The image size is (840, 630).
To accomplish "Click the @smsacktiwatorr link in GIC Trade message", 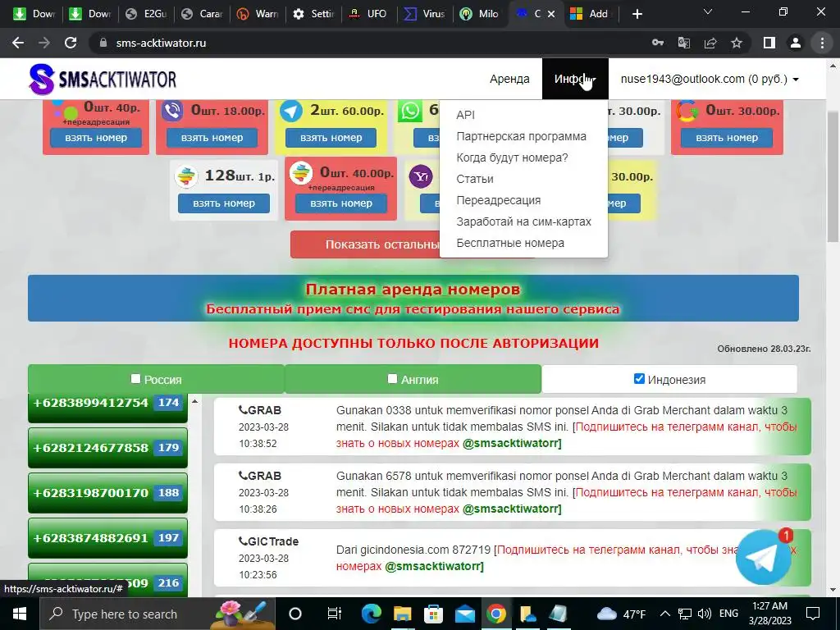I will pyautogui.click(x=434, y=566).
